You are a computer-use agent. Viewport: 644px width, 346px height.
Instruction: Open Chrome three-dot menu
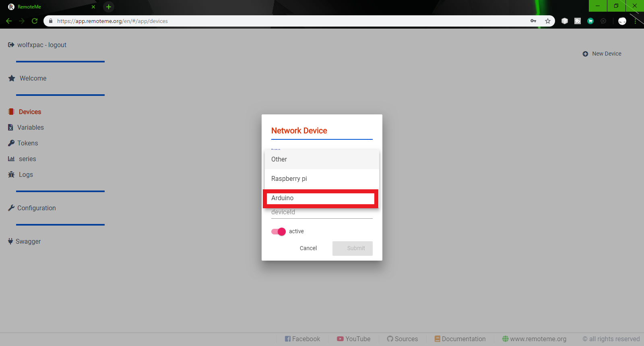pos(636,21)
